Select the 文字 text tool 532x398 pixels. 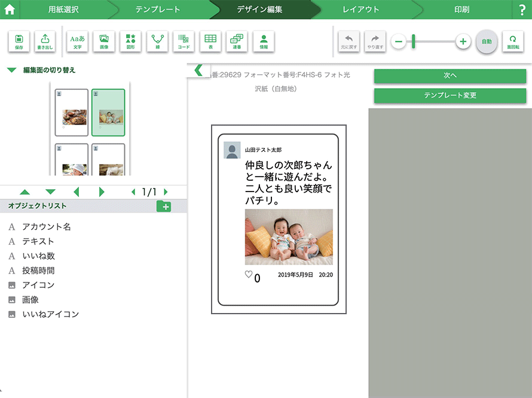point(77,41)
